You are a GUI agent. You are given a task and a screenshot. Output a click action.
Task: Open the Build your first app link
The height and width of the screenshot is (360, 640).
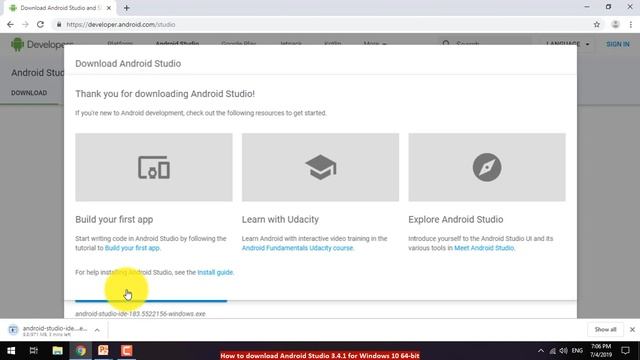(132, 248)
